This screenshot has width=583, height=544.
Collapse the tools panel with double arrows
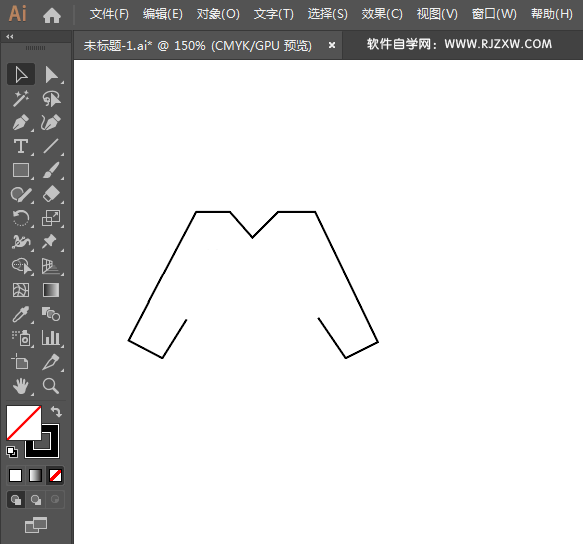(10, 36)
